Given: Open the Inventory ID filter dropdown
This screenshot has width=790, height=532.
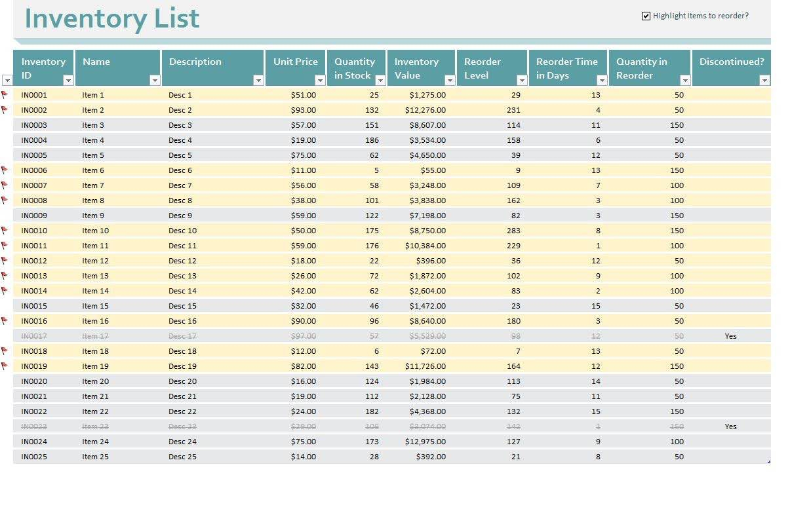Looking at the screenshot, I should point(68,80).
